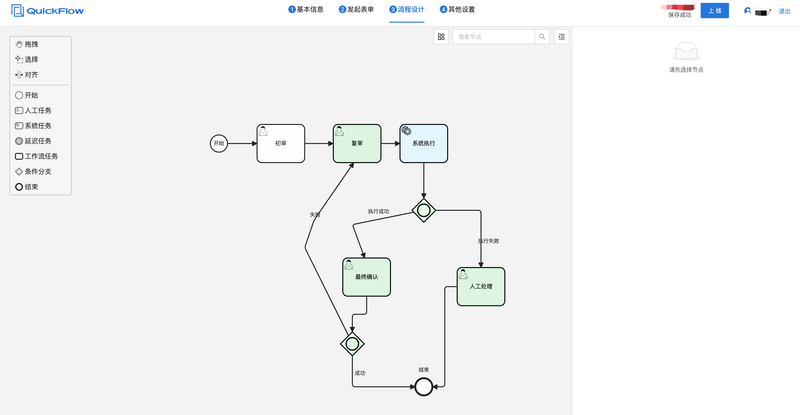Click the 退出 logout link
Image resolution: width=800 pixels, height=415 pixels.
784,11
